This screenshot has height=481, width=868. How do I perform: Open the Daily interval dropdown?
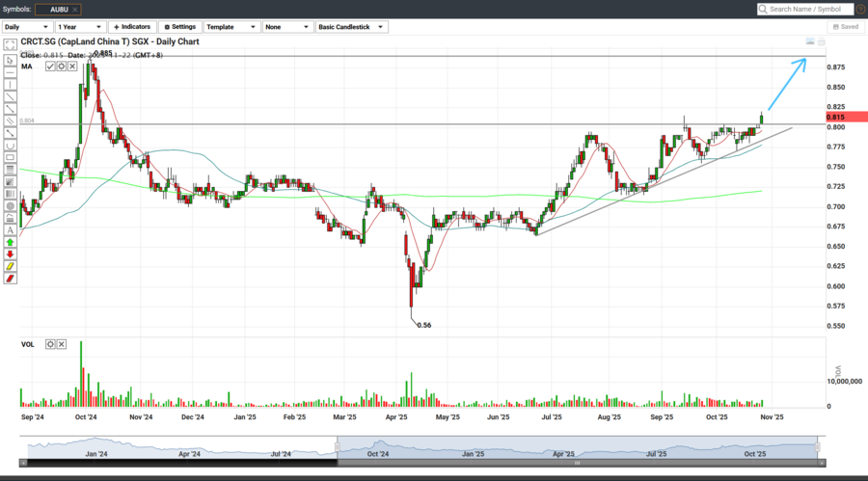(x=27, y=27)
